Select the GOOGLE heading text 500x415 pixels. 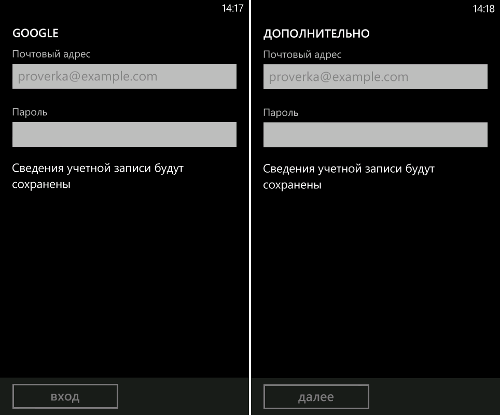(35, 33)
